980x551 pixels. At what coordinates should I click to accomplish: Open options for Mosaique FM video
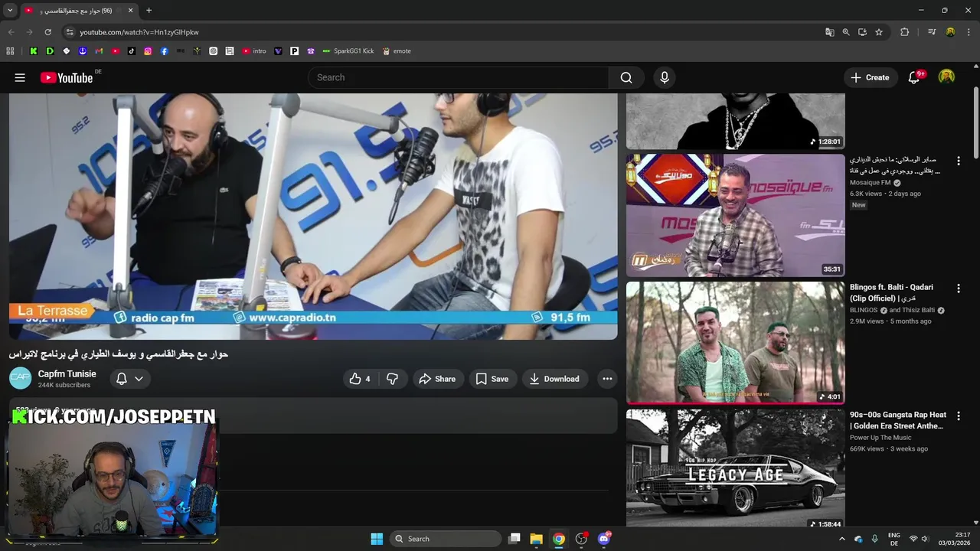tap(958, 161)
